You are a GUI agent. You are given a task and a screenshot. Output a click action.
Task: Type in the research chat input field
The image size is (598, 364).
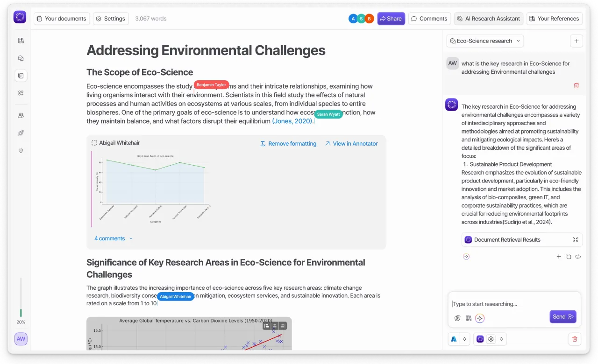click(514, 304)
